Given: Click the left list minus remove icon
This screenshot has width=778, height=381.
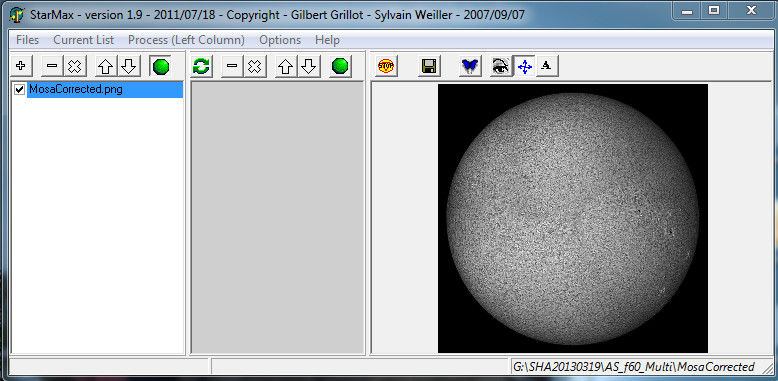Looking at the screenshot, I should click(x=52, y=66).
